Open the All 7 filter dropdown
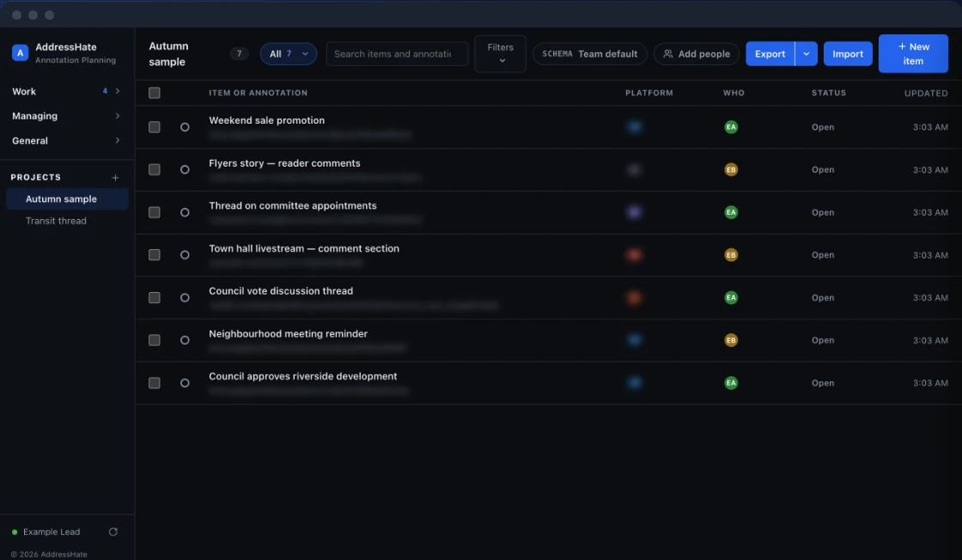This screenshot has height=560, width=962. coord(289,54)
